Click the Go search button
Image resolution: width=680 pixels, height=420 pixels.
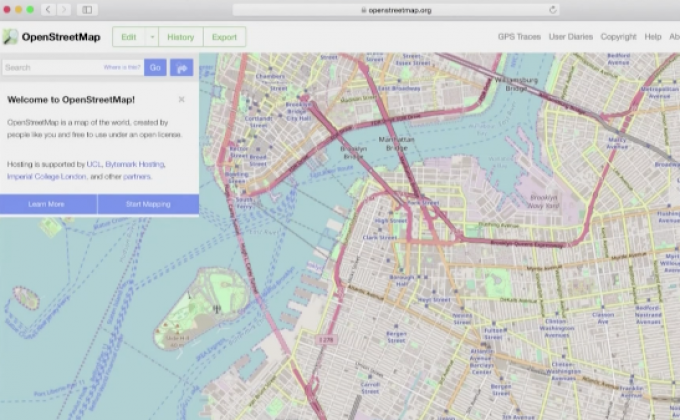click(155, 68)
